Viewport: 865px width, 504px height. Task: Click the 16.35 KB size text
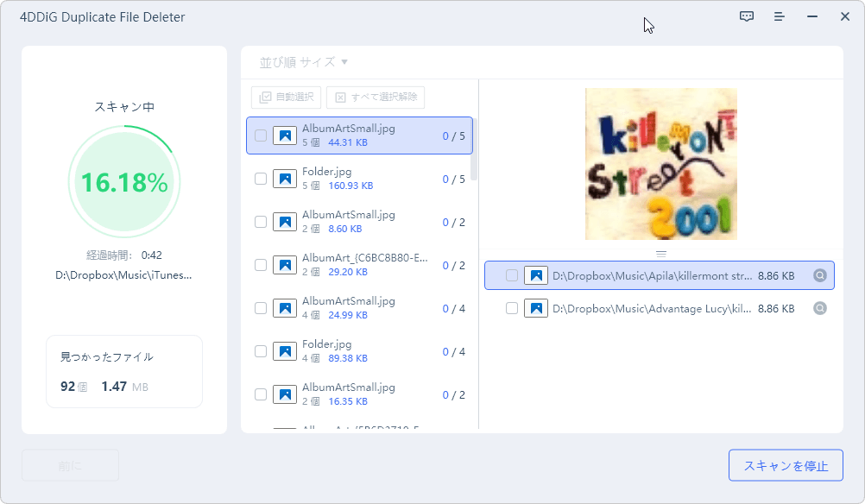pyautogui.click(x=348, y=401)
